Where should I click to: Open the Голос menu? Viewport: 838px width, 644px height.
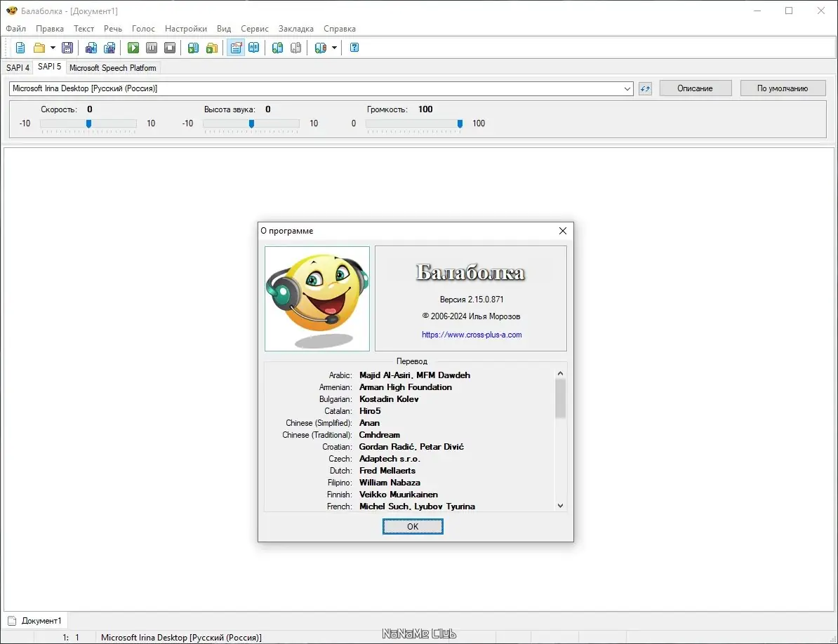[x=143, y=29]
